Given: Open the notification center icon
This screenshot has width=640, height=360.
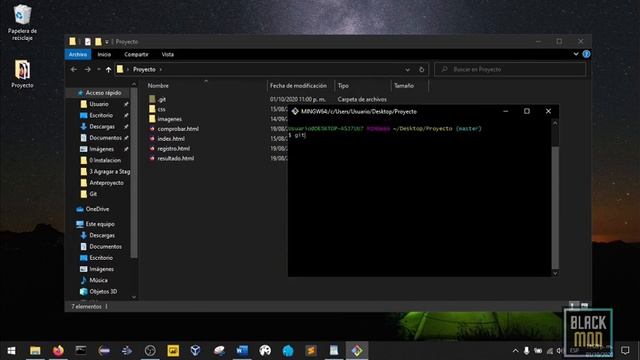Looking at the screenshot, I should [625, 351].
